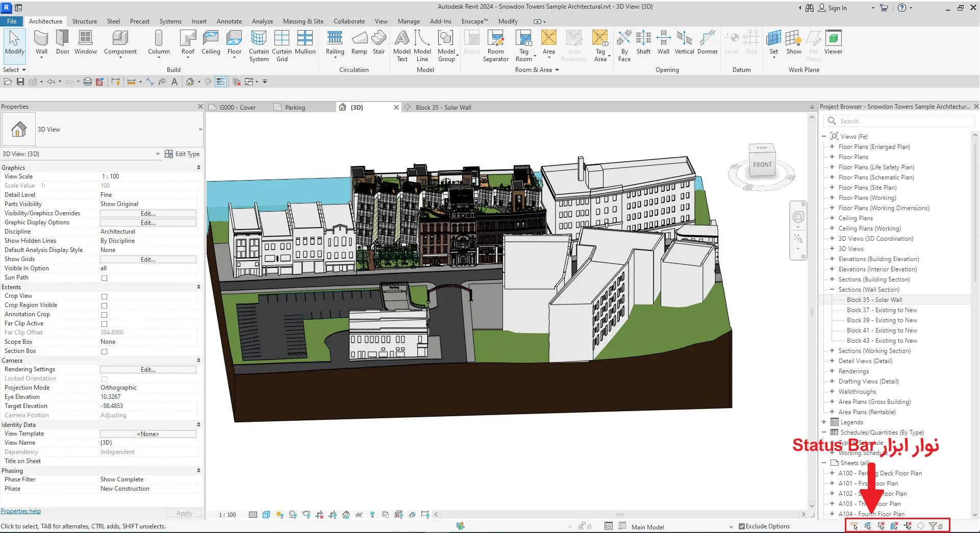Viewport: 980px width, 533px height.
Task: Select the Floor tool
Action: [x=234, y=43]
